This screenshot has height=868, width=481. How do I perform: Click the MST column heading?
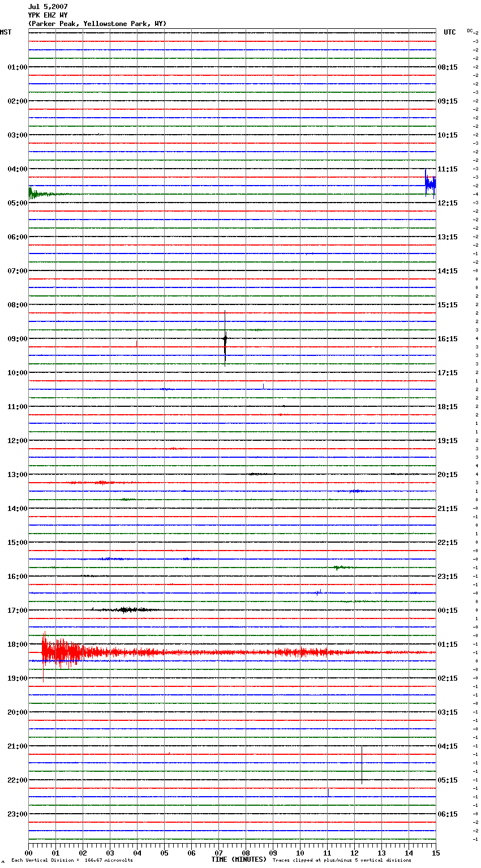6,32
